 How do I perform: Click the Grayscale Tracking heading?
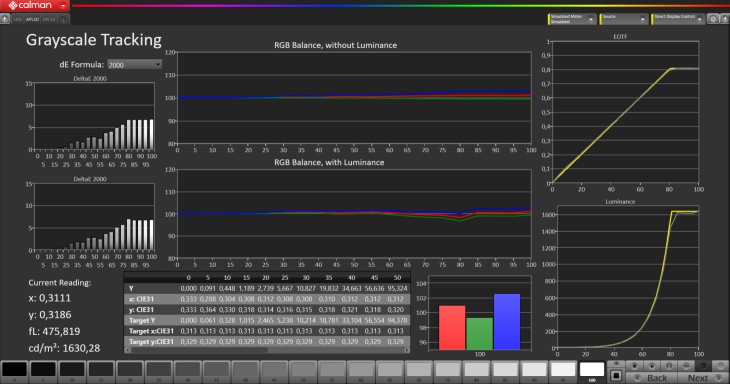point(94,40)
